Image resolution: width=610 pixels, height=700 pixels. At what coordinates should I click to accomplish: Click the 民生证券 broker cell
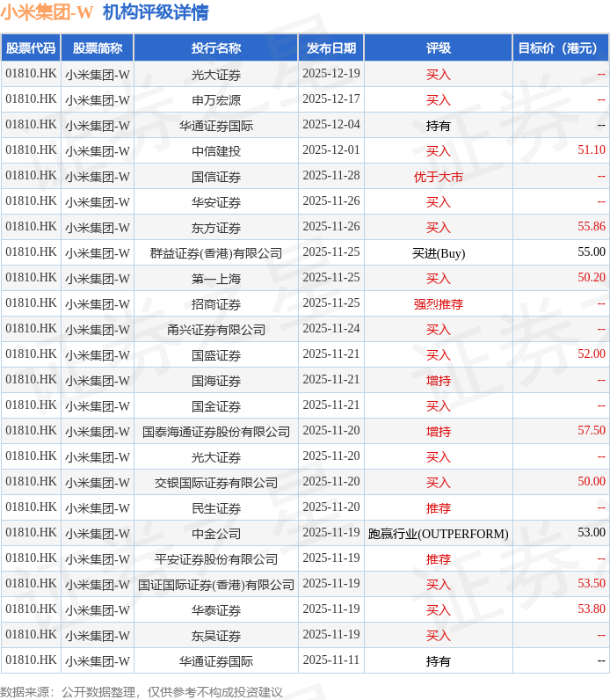pyautogui.click(x=216, y=508)
